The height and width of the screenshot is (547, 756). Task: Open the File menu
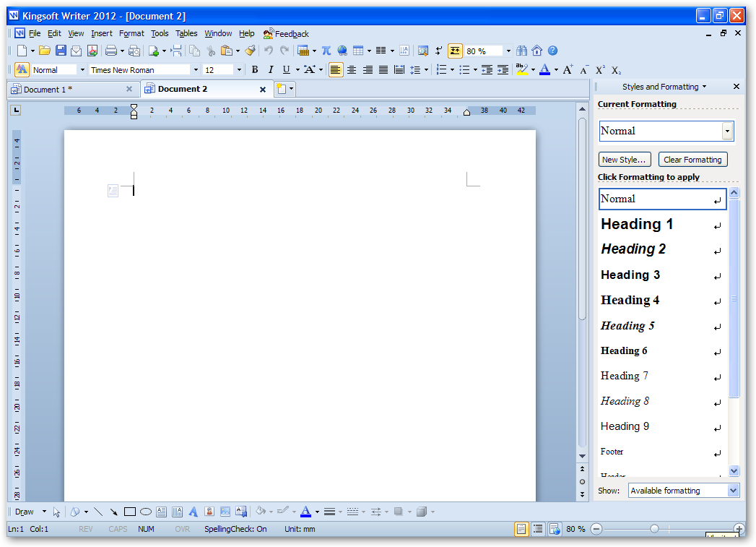[x=35, y=33]
